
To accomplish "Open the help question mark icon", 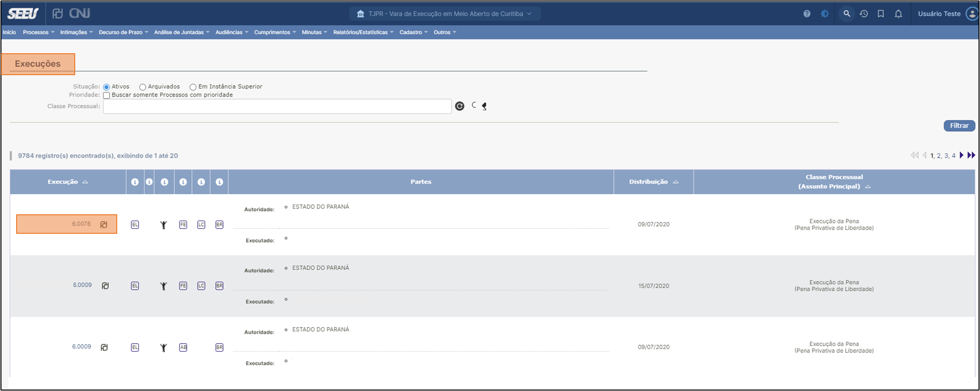I will 807,14.
